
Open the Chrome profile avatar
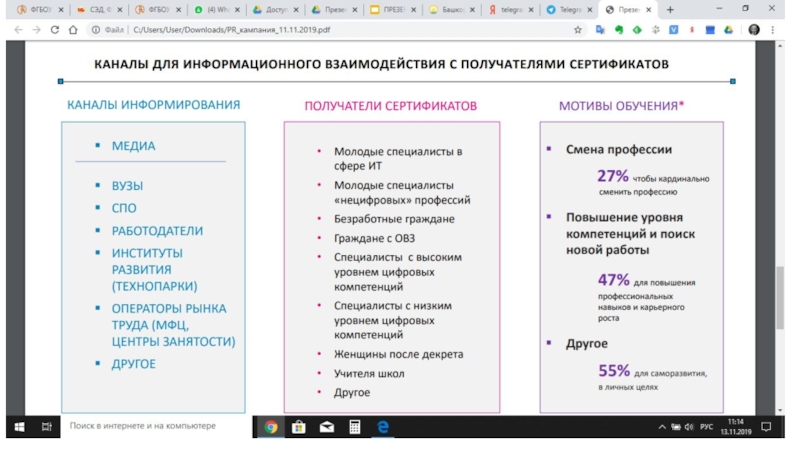[754, 30]
